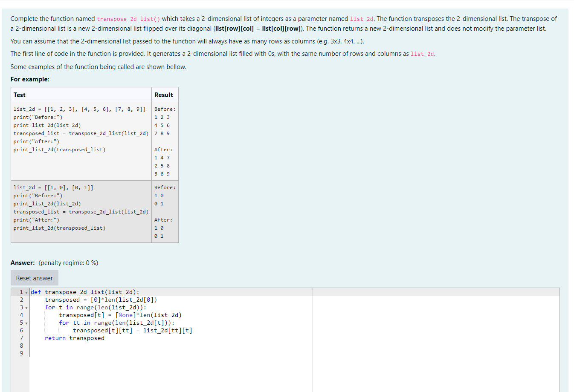Collapse the code fold arrow on line 1

(26, 291)
